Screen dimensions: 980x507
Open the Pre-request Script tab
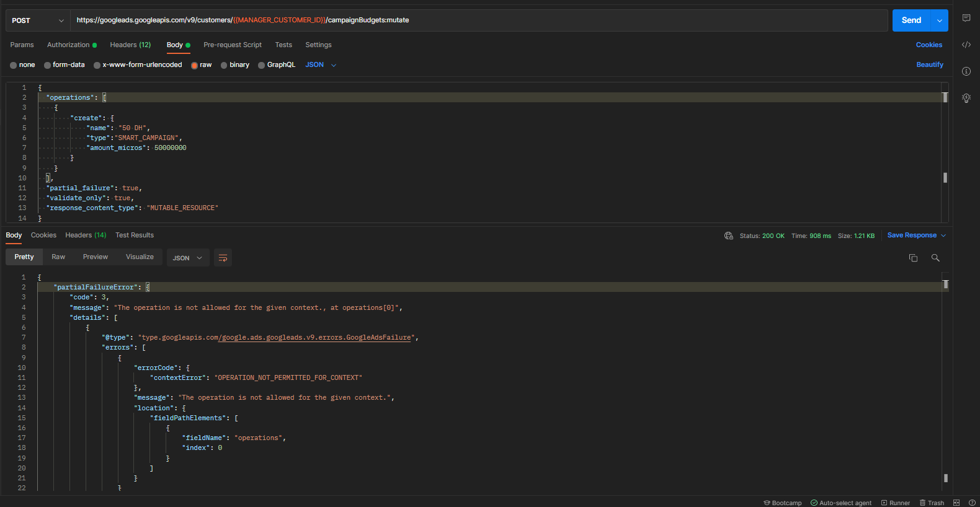tap(233, 45)
